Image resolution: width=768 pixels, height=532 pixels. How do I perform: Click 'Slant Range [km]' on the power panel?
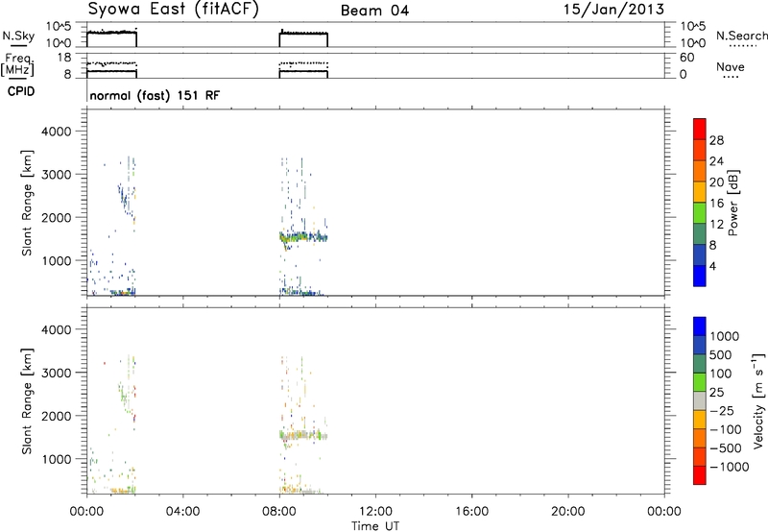pos(27,203)
